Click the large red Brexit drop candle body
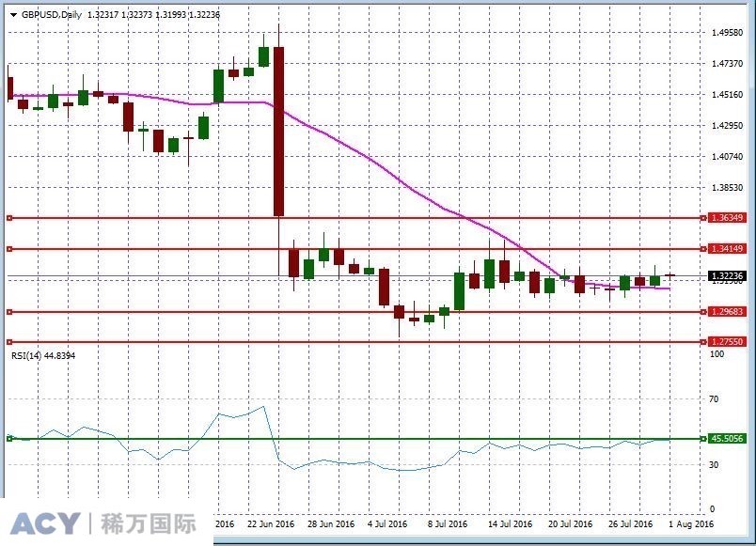This screenshot has height=546, width=756. pyautogui.click(x=278, y=131)
